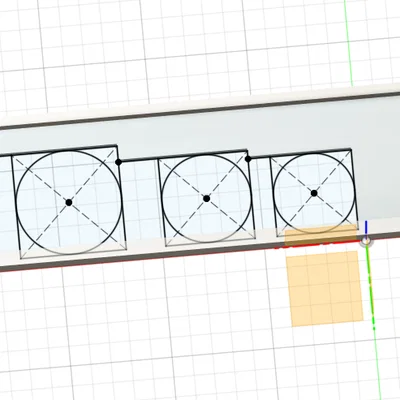Select the sketch point between largest and medium squares
The width and height of the screenshot is (400, 400).
pyautogui.click(x=118, y=162)
